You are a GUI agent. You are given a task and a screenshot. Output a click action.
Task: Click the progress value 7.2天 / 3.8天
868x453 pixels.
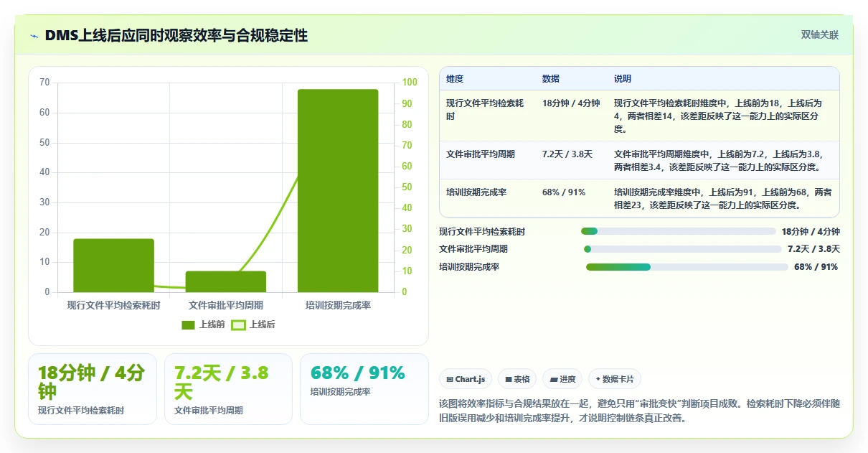coord(813,249)
